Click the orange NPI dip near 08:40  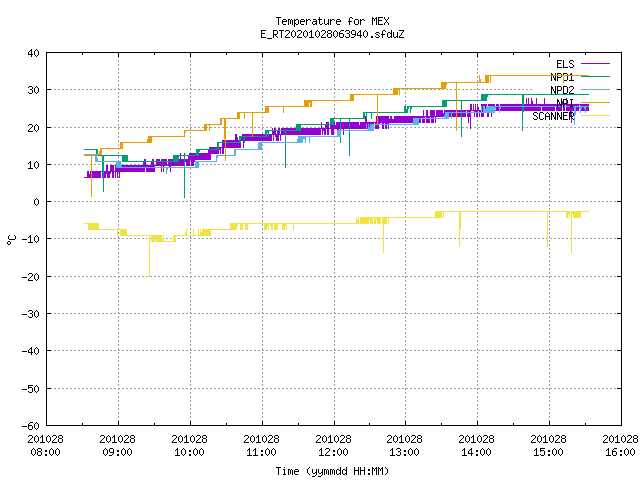[x=91, y=176]
